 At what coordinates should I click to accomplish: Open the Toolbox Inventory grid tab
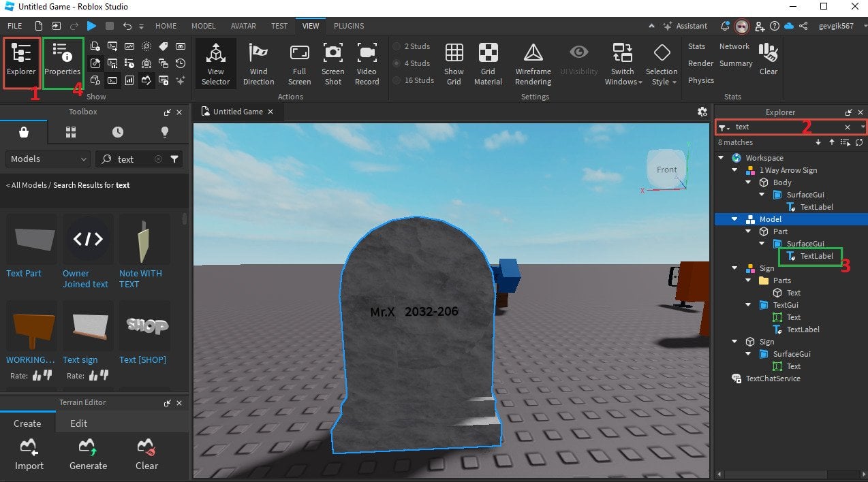pos(71,132)
